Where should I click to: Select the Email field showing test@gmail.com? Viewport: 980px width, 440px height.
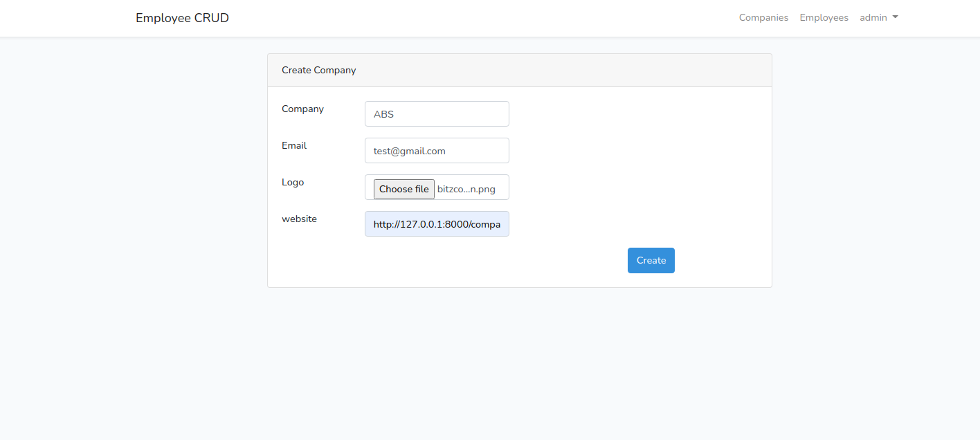tap(437, 150)
